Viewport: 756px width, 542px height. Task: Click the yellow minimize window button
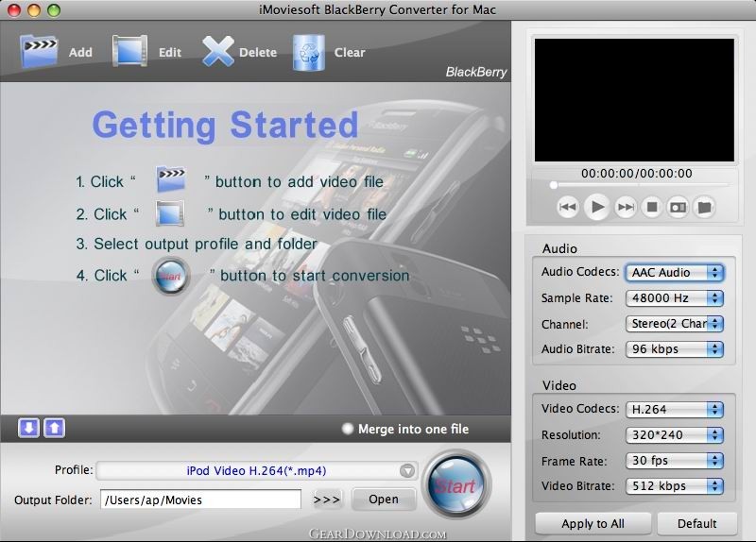34,10
